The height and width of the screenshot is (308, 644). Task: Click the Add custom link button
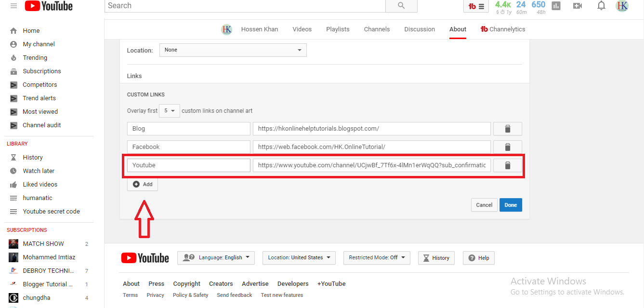143,184
